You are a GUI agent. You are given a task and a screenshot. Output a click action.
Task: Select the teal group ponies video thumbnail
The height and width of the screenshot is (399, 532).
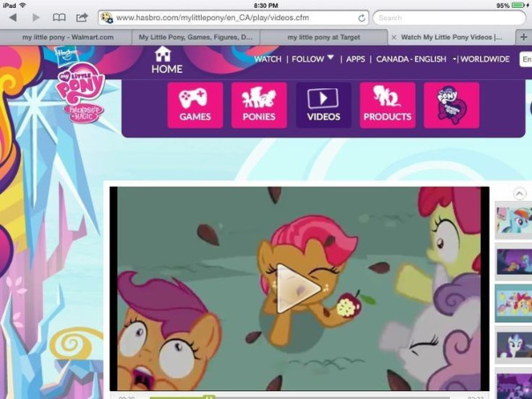514,303
